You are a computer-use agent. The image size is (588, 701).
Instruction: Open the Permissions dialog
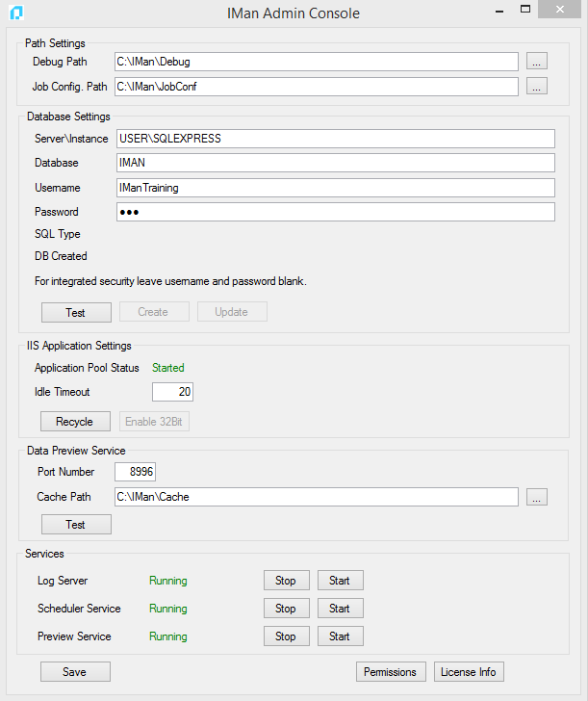[x=390, y=672]
